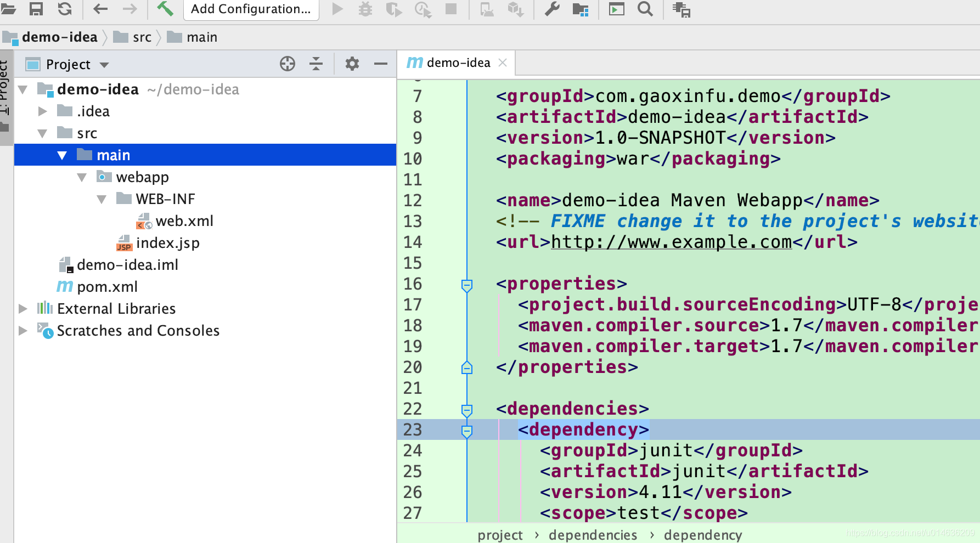
Task: Select demo-idea.iml file
Action: click(127, 265)
